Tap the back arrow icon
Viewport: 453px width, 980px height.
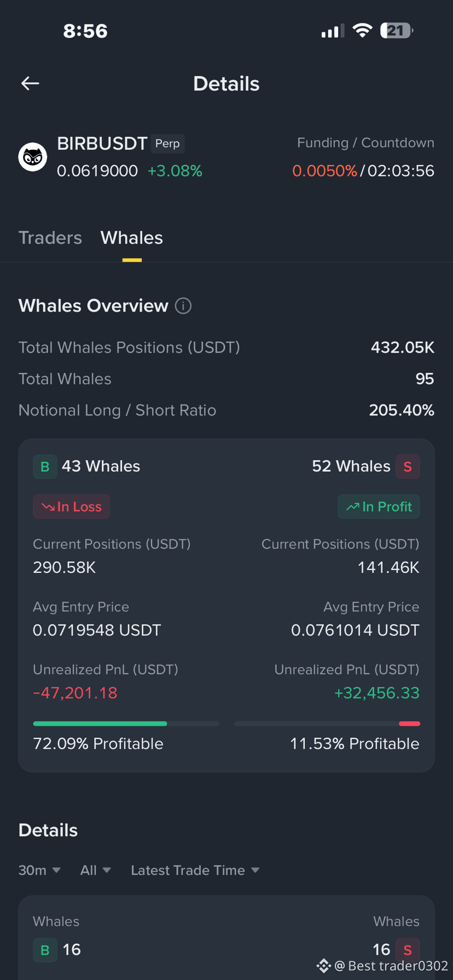[30, 83]
